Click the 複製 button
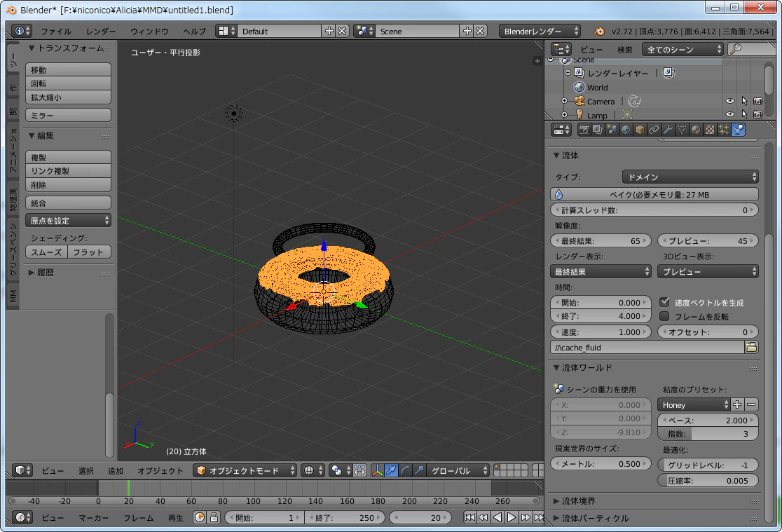Viewport: 782px width, 532px height. click(69, 157)
